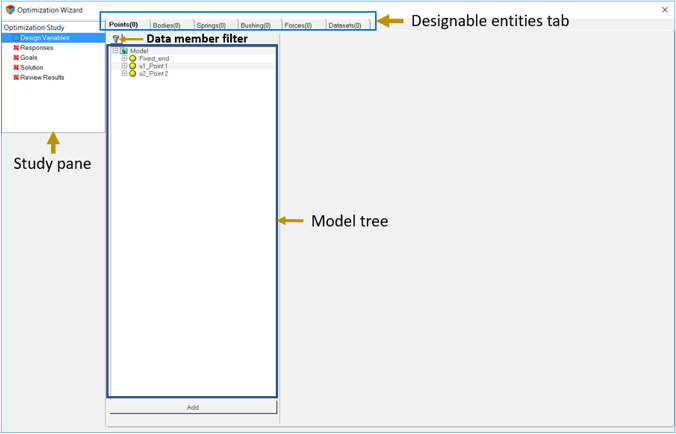Click the data member filter icon
676x434 pixels.
[115, 39]
